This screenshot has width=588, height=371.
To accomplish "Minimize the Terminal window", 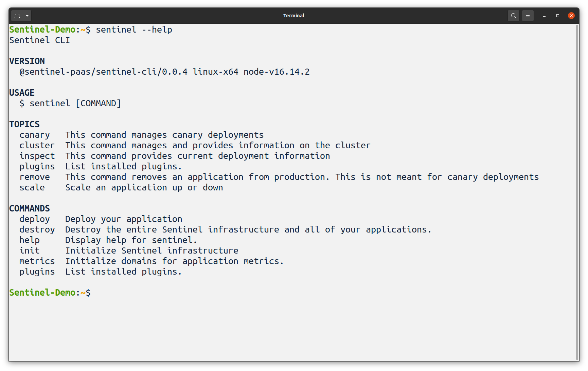I will coord(544,16).
